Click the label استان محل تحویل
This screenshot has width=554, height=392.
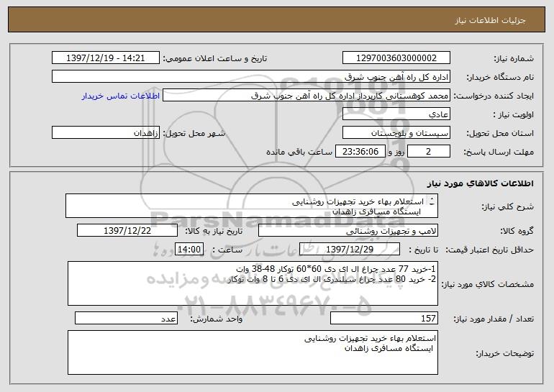pos(500,133)
